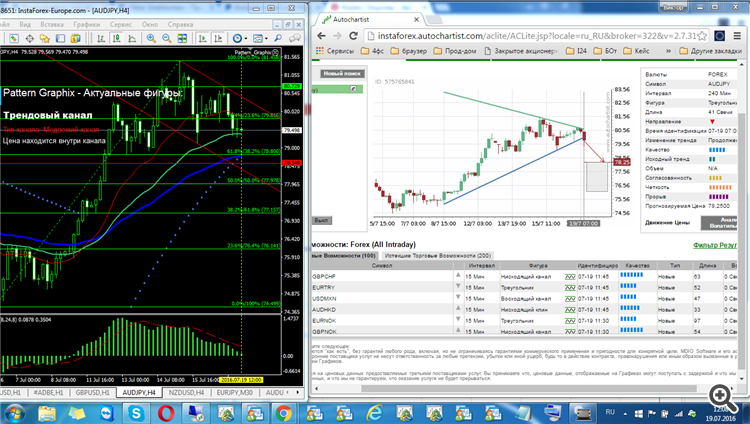
Task: Switch to the GBPUSD,H1 chart tab
Action: click(92, 392)
